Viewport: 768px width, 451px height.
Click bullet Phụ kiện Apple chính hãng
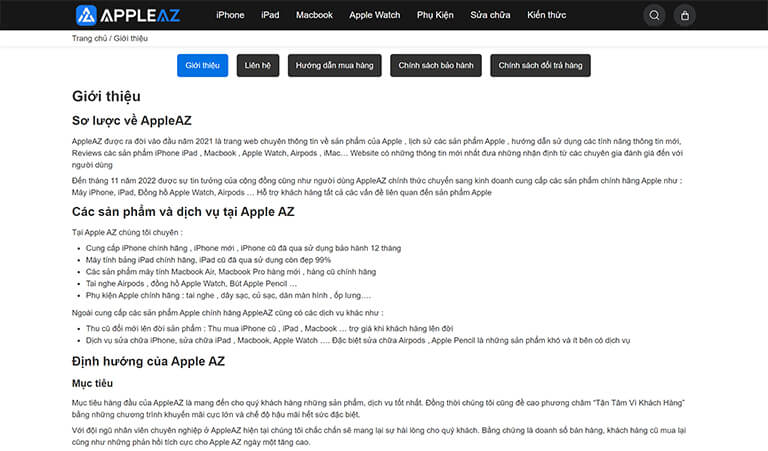tap(228, 295)
